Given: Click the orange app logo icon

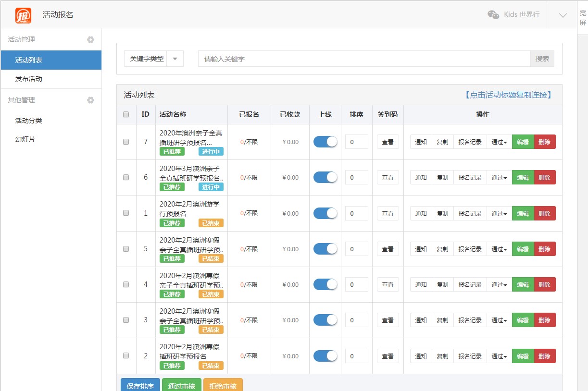Looking at the screenshot, I should click(23, 15).
